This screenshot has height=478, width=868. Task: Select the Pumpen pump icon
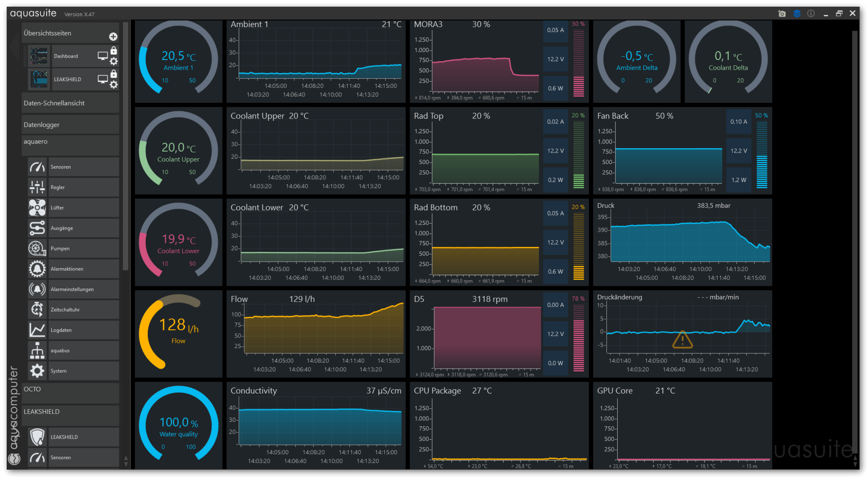coord(37,248)
